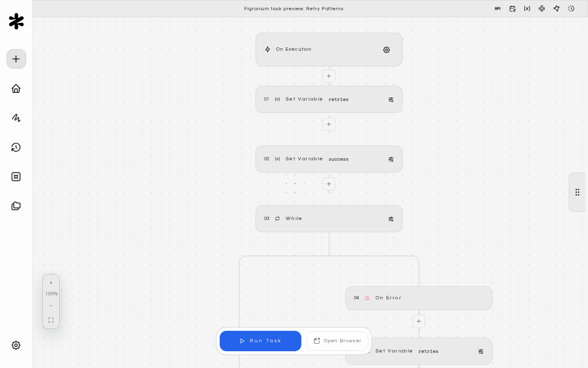Add a step below Set Variable success
This screenshot has height=368, width=588.
(x=329, y=184)
